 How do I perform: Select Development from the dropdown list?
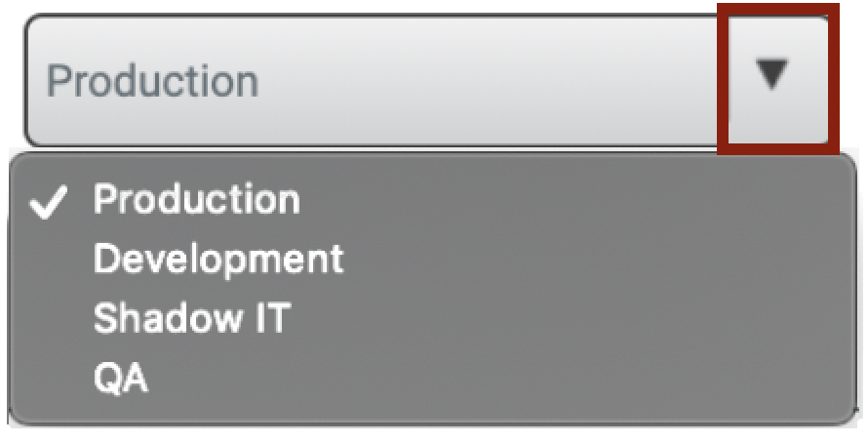click(x=218, y=259)
